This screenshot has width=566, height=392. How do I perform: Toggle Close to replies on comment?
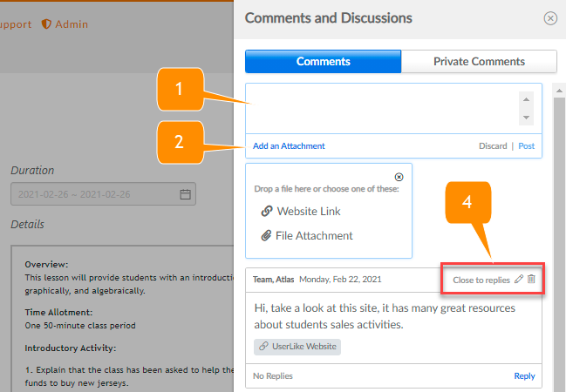pos(481,280)
